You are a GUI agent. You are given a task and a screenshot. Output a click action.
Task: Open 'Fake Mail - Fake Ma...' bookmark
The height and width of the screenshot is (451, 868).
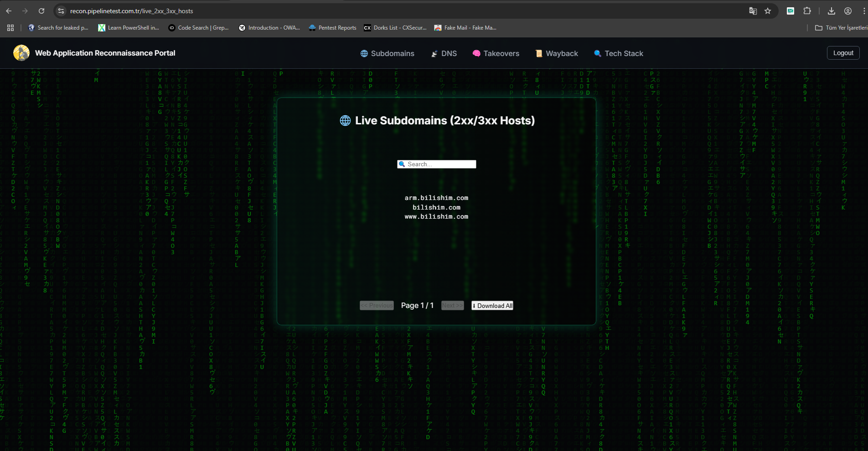point(465,28)
